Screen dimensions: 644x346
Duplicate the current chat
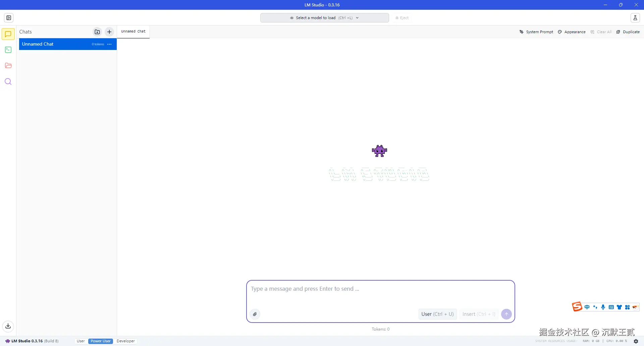(x=628, y=32)
